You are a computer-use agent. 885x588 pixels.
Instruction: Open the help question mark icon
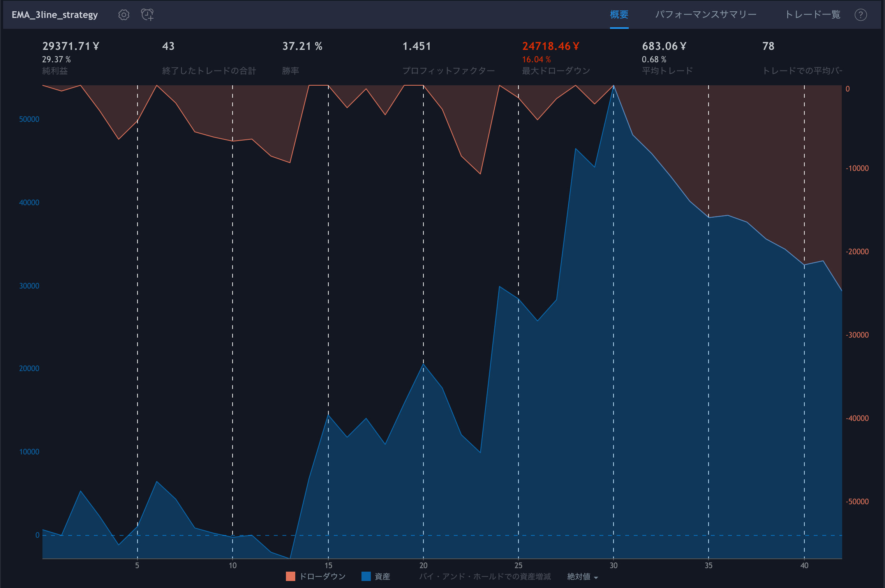[x=860, y=15]
